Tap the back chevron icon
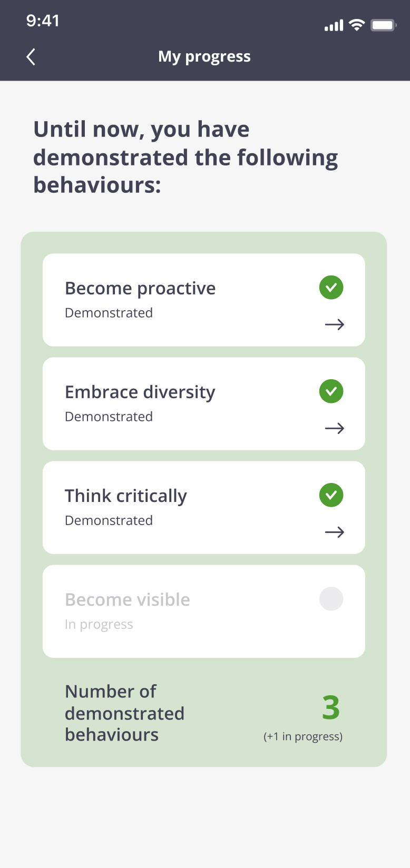 (31, 57)
